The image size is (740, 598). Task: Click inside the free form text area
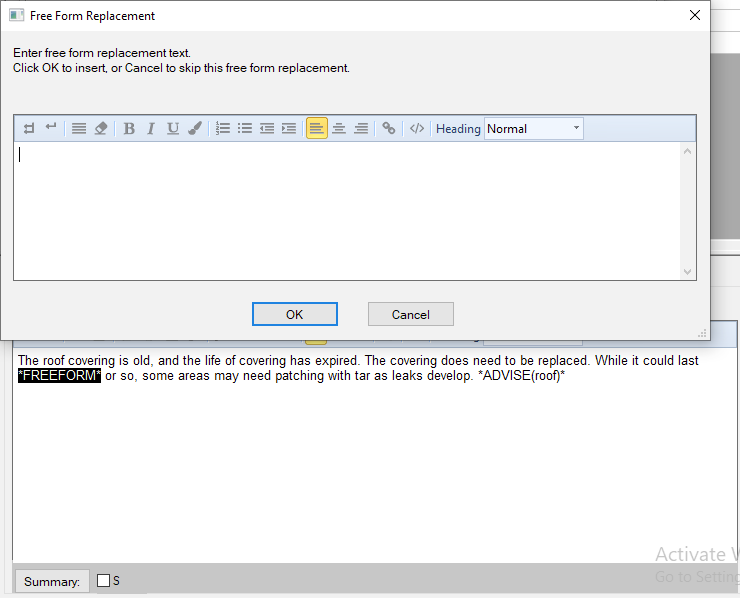[x=347, y=210]
